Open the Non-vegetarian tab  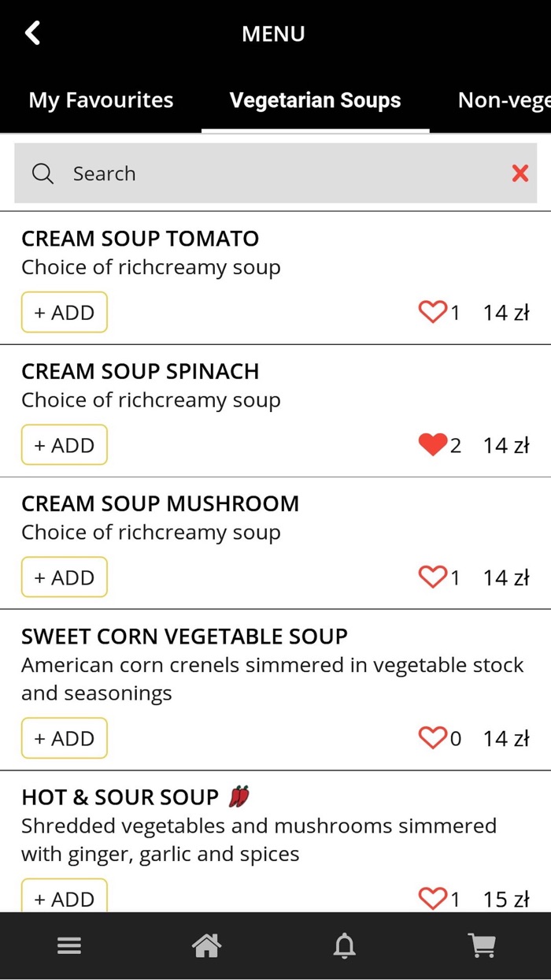click(x=504, y=101)
